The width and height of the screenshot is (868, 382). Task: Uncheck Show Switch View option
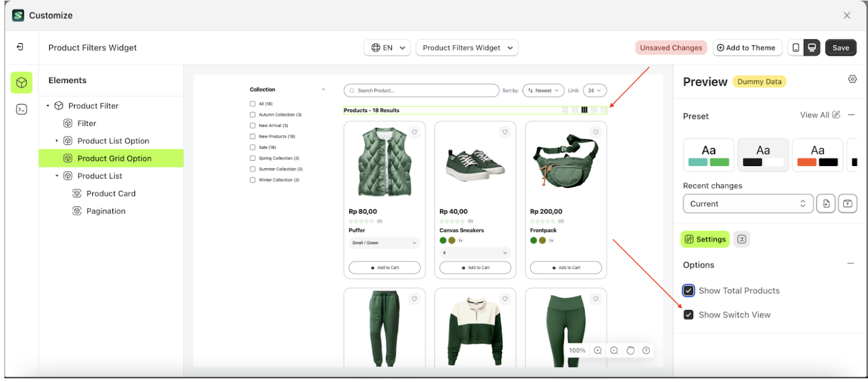point(689,315)
